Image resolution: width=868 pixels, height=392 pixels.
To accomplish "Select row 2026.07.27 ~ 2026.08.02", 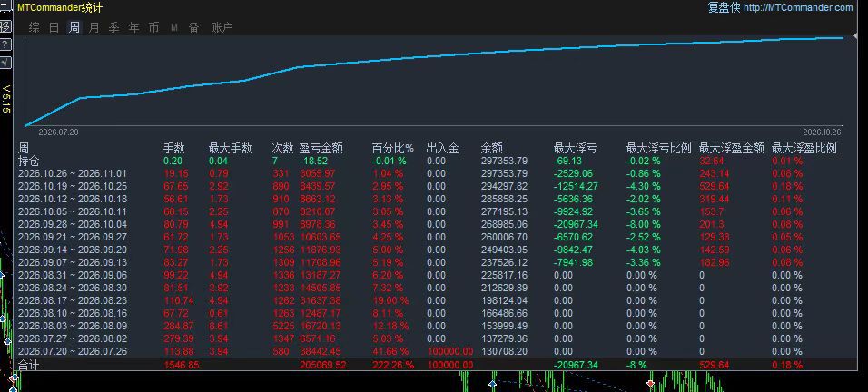I will [x=434, y=339].
